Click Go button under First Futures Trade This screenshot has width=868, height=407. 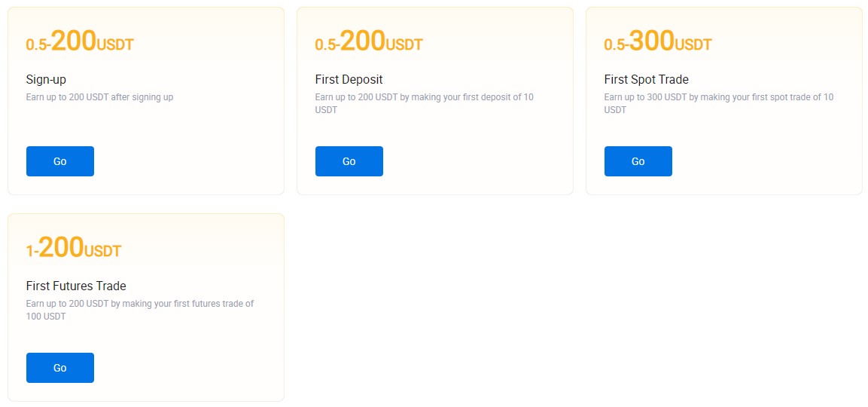tap(59, 368)
